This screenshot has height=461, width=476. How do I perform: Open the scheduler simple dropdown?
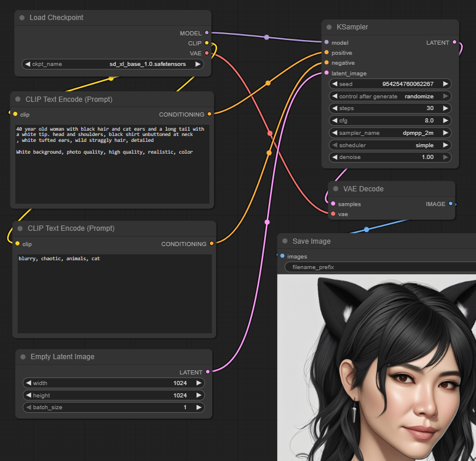tap(390, 145)
